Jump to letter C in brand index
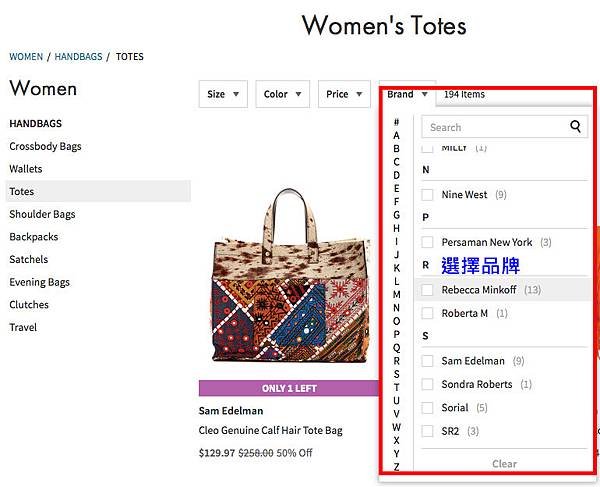Image resolution: width=600 pixels, height=487 pixels. 396,162
